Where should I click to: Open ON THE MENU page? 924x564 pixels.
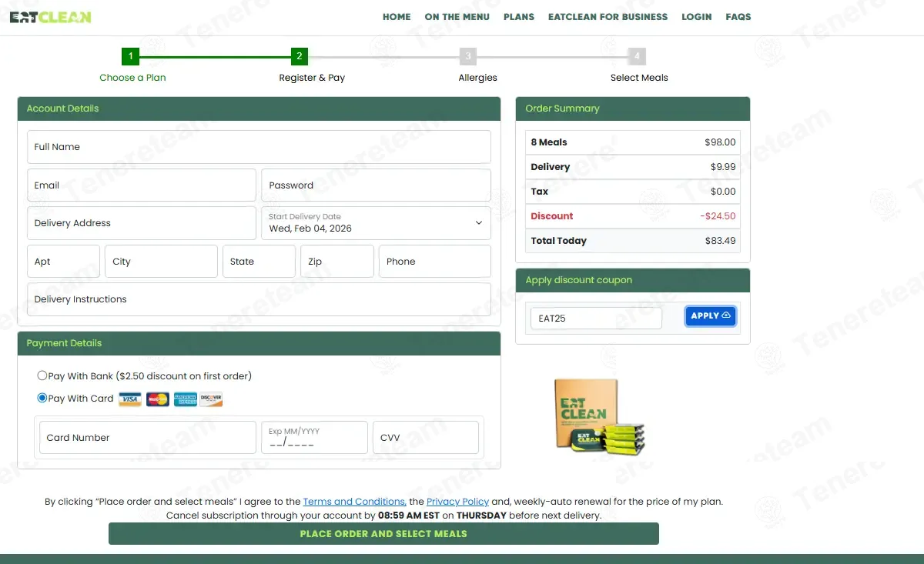457,17
